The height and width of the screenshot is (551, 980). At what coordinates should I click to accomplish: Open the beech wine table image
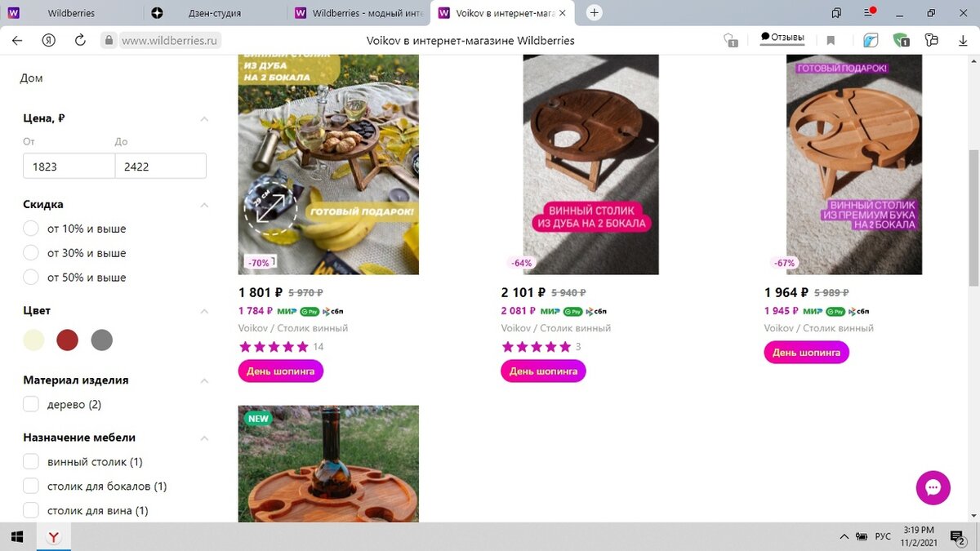(x=854, y=164)
